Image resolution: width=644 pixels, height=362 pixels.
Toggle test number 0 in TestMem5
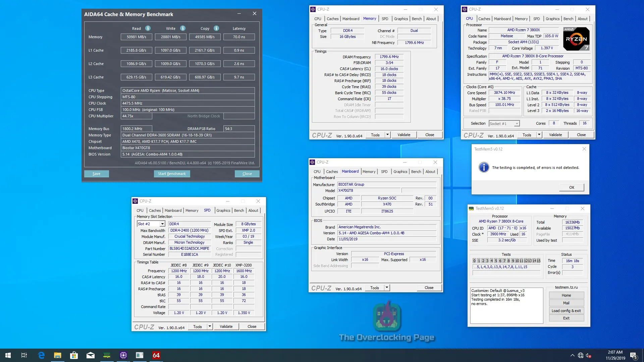(x=474, y=261)
